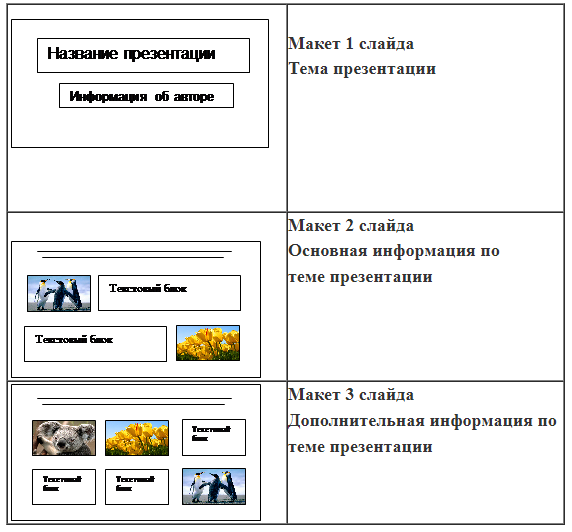Click the koala image in slide 3 layout
Image resolution: width=572 pixels, height=532 pixels.
(64, 438)
